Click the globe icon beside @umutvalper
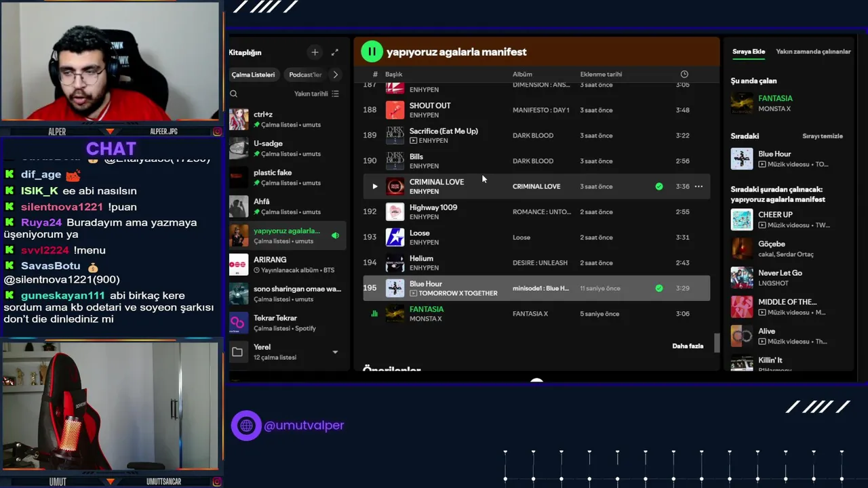Viewport: 868px width, 488px height. tap(246, 426)
